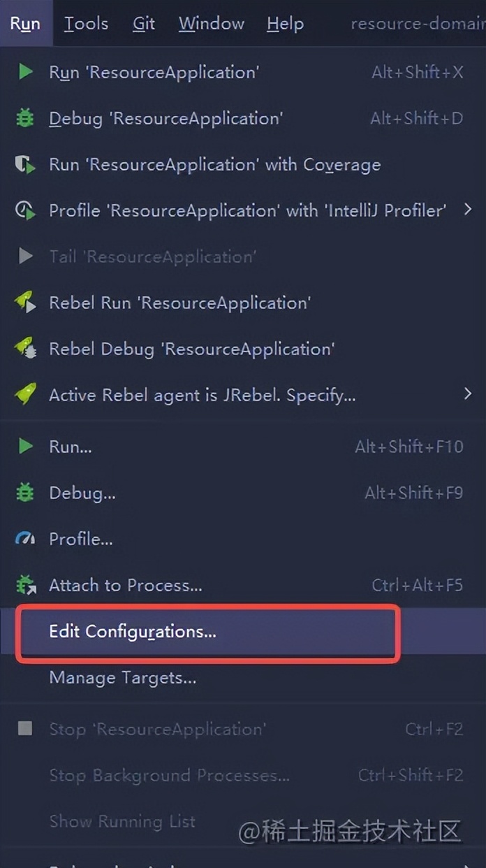Screen dimensions: 486x868
Task: Close the open Run menu
Action: coord(25,24)
